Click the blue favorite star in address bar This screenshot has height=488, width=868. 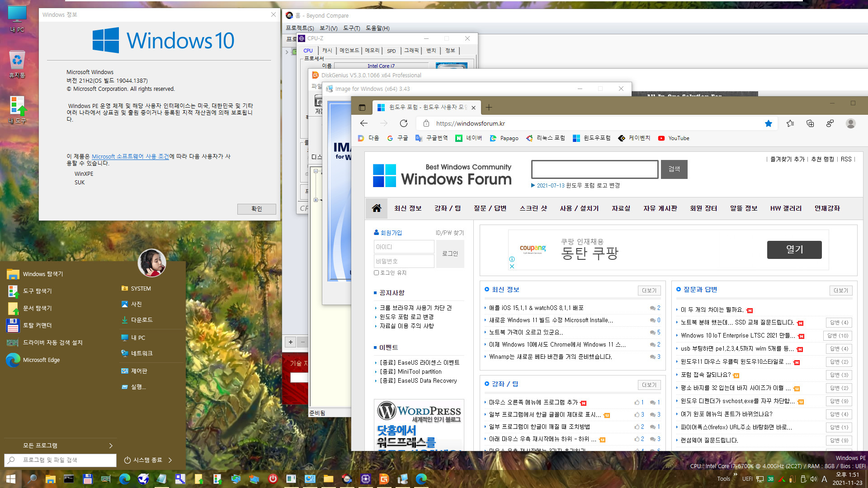tap(768, 123)
